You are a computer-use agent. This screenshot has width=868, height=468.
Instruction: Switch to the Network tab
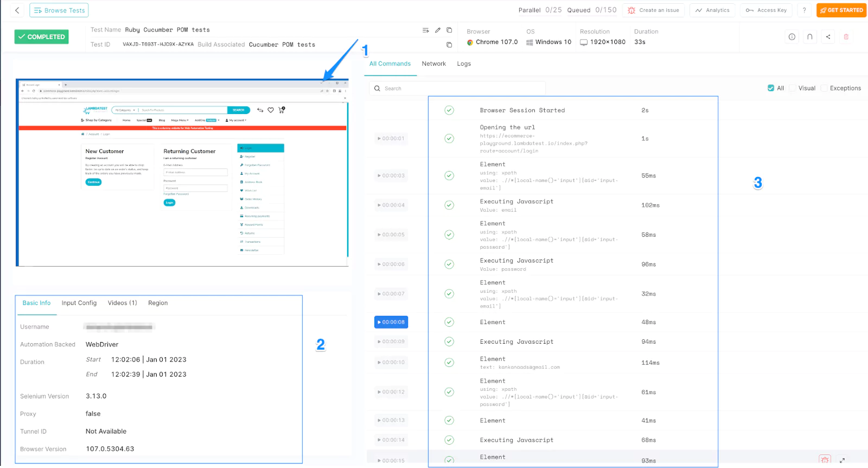433,64
